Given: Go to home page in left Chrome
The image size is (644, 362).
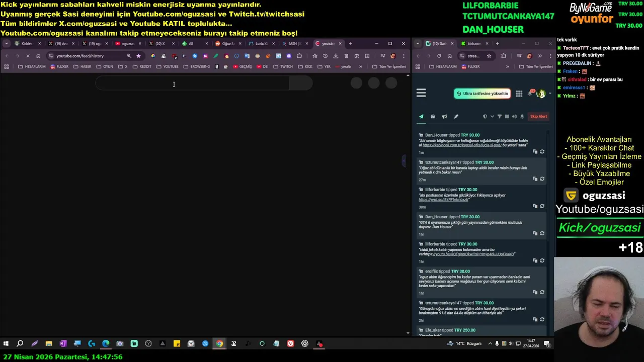Looking at the screenshot, I should pyautogui.click(x=38, y=56).
